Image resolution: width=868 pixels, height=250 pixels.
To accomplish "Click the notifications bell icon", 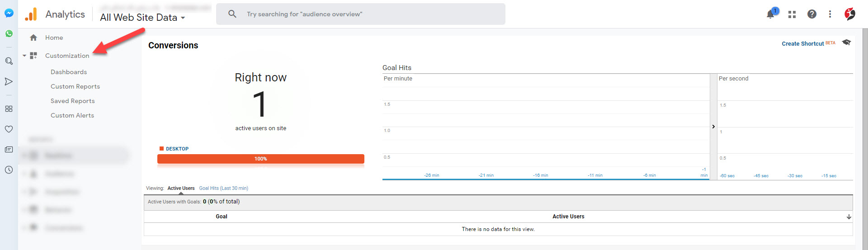I will point(770,14).
